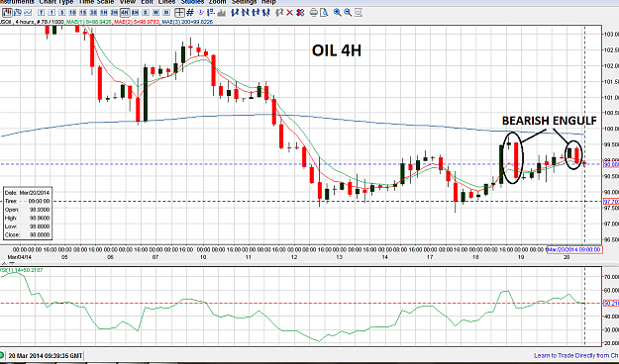Open the Zoom menu
The height and width of the screenshot is (364, 619).
(x=218, y=2)
